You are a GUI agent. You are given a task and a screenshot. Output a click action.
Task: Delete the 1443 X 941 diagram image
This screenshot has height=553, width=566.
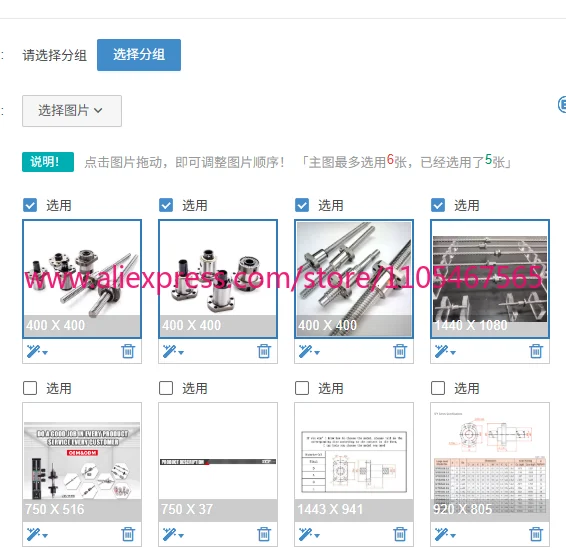coord(400,534)
